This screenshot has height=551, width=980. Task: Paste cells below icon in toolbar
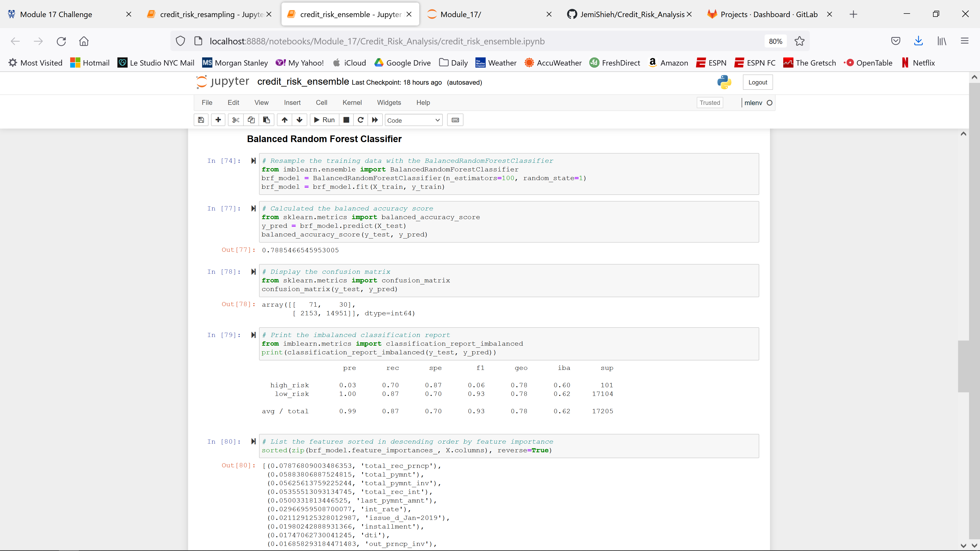[x=266, y=120]
